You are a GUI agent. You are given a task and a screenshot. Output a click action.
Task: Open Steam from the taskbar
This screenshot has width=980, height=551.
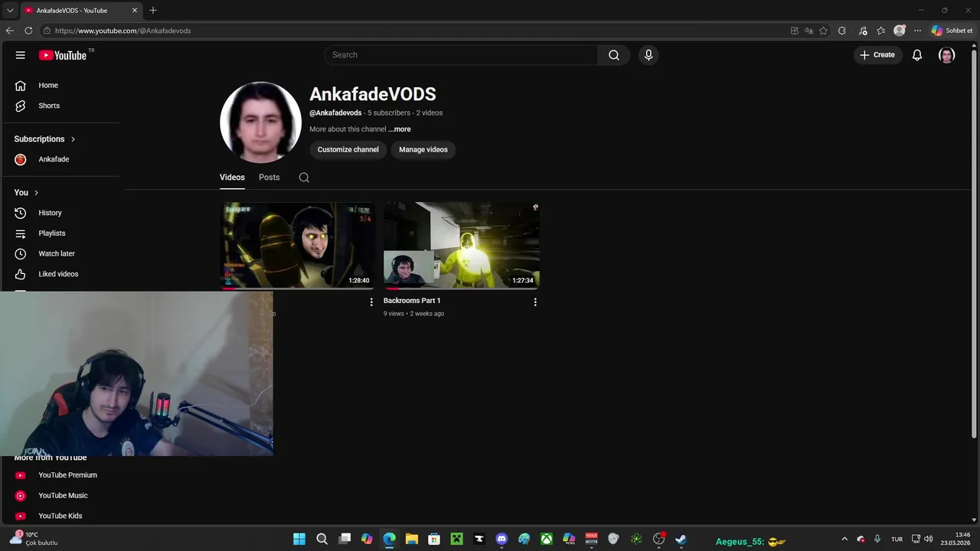pos(681,540)
